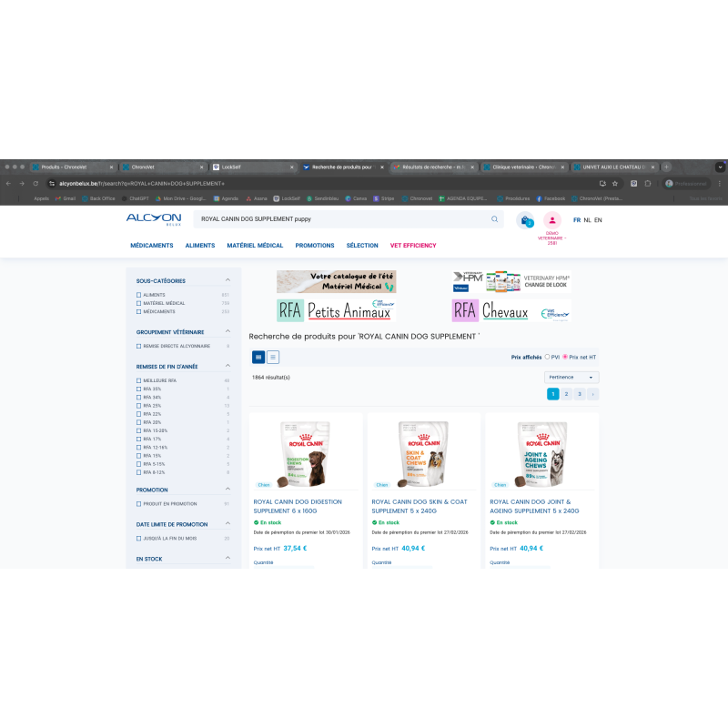Open the Asana bookmark
Viewport: 728px width, 728px height.
257,198
